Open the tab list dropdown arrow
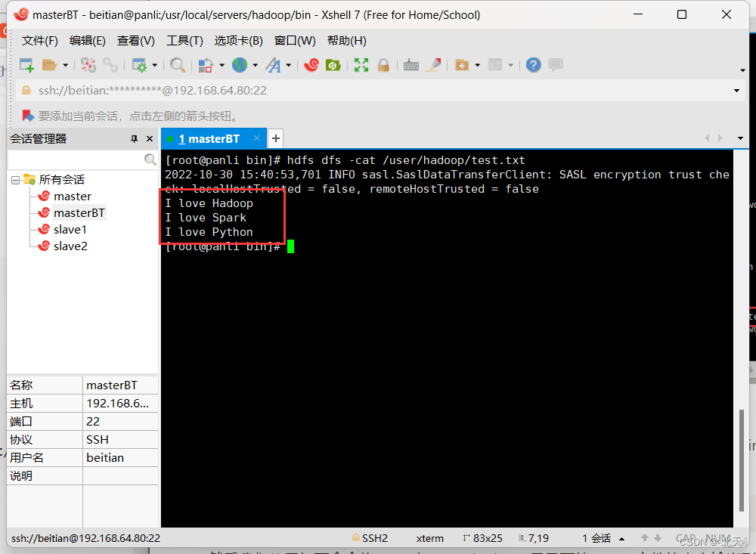The width and height of the screenshot is (756, 554). pos(740,138)
